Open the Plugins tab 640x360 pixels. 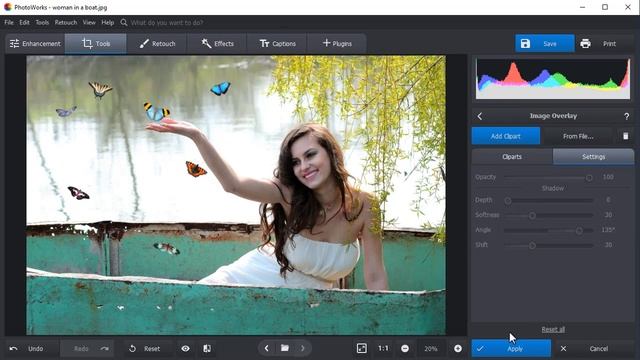tap(337, 43)
